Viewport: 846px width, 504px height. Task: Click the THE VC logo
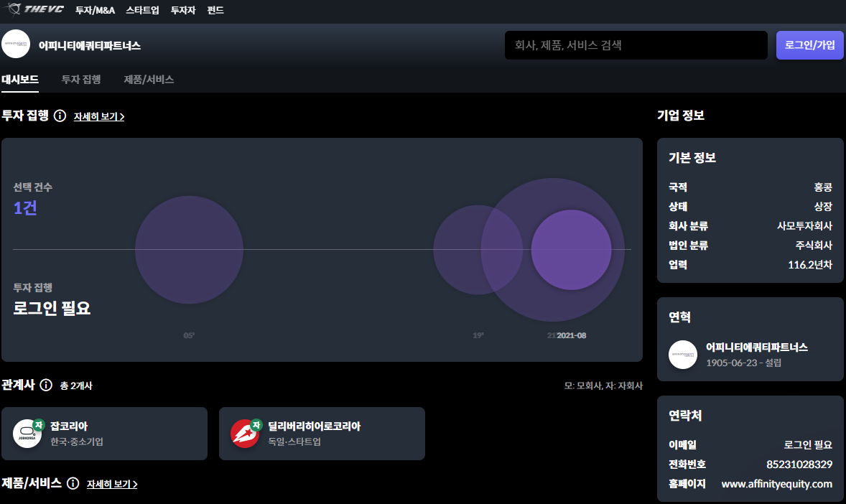[x=34, y=9]
